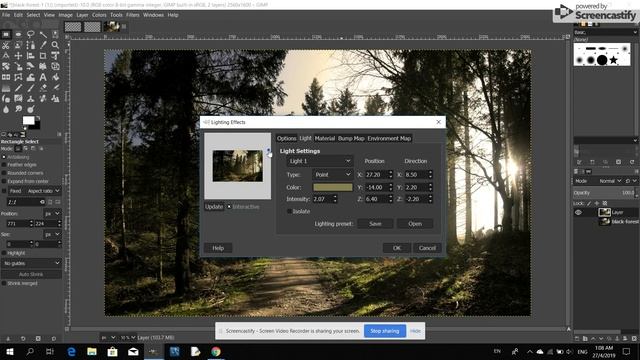The image size is (640, 360).
Task: Enable Feather edges option
Action: pyautogui.click(x=4, y=164)
